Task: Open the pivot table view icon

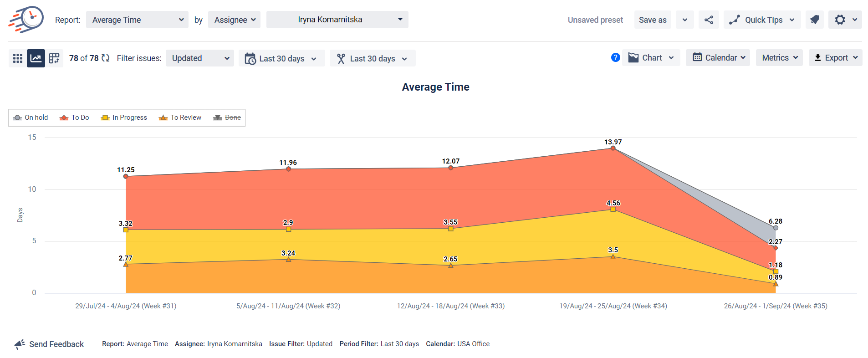Action: (x=54, y=58)
